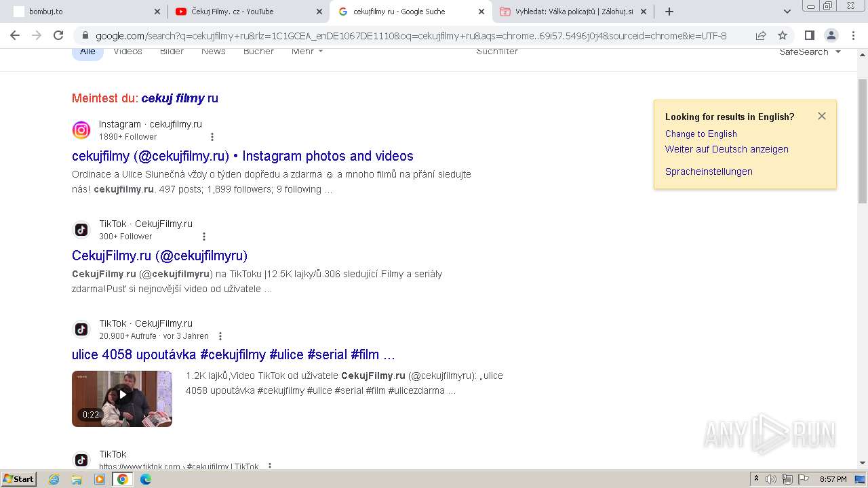868x488 pixels.
Task: Click Change to English link
Action: pos(701,134)
